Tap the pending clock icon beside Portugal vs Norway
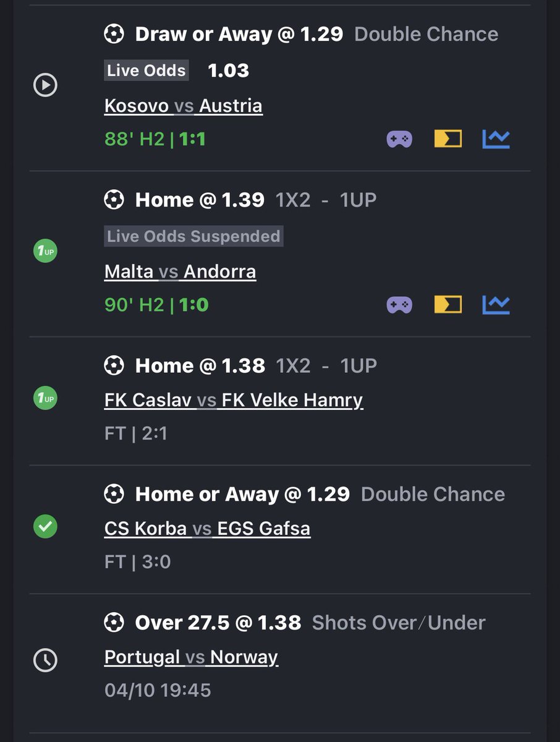Viewport: 560px width, 742px height. point(45,660)
